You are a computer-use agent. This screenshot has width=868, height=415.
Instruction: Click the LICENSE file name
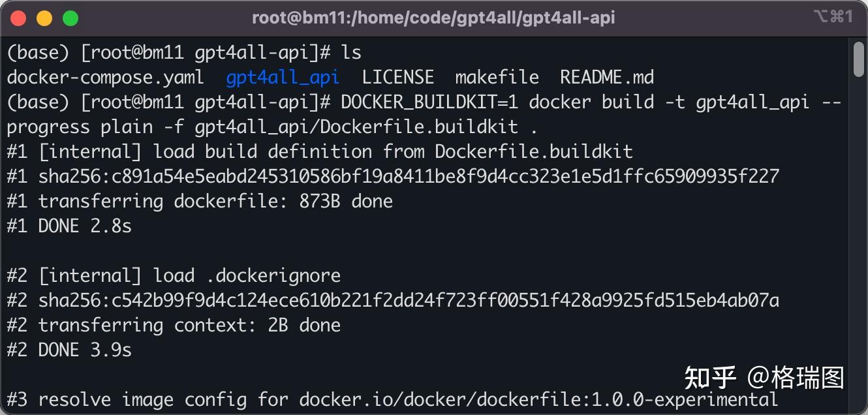pos(398,77)
